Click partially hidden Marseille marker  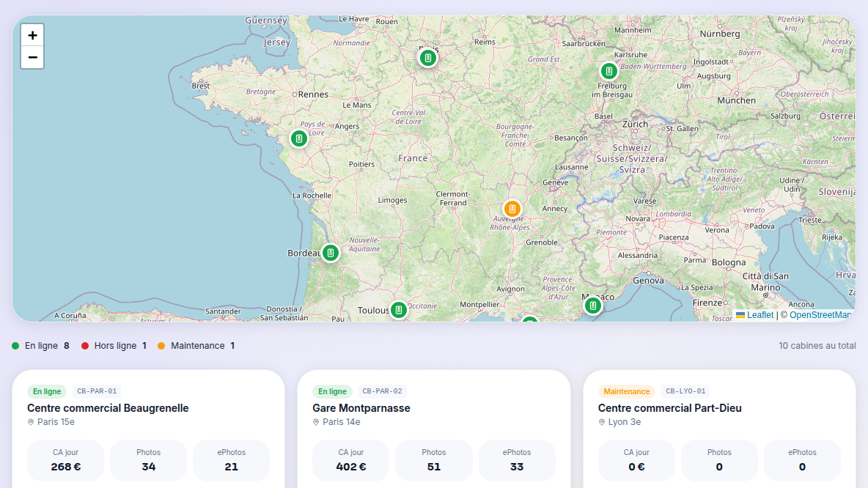click(x=530, y=319)
